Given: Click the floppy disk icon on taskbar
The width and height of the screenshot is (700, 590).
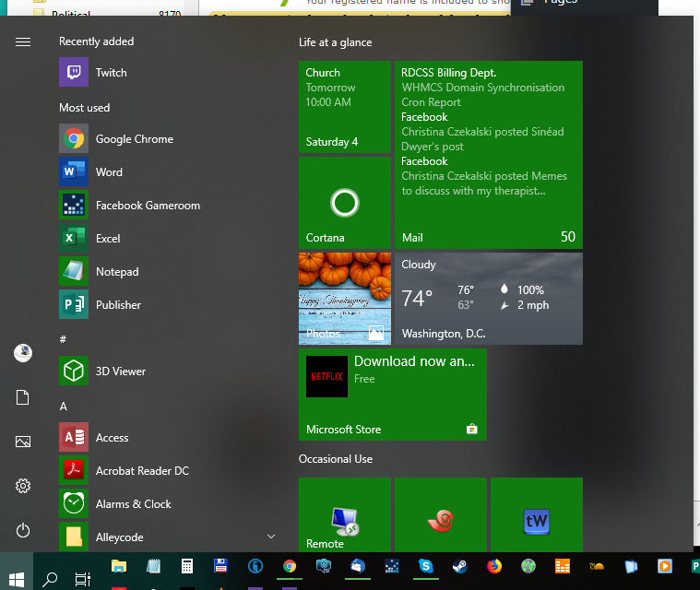Looking at the screenshot, I should tap(221, 566).
